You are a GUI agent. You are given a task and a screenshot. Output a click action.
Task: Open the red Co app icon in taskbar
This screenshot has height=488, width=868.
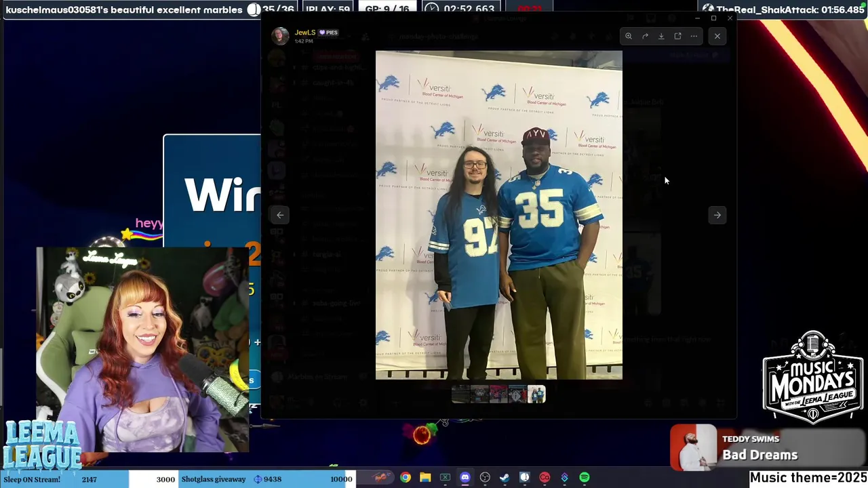click(x=545, y=478)
